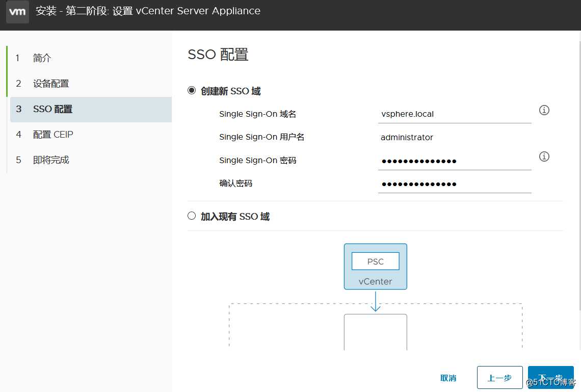Click the 取消 cancel link
The height and width of the screenshot is (392, 581).
pyautogui.click(x=448, y=378)
